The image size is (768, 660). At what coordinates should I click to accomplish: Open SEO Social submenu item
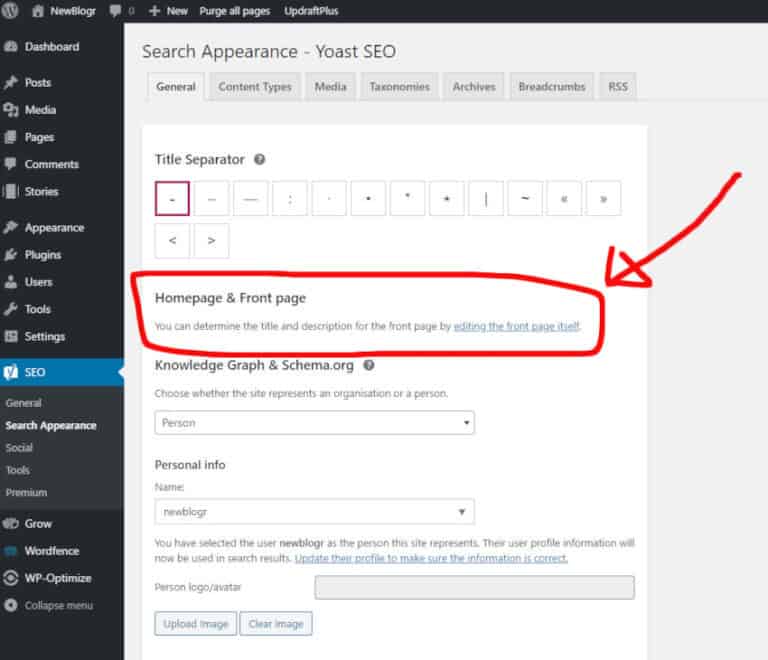click(x=19, y=448)
